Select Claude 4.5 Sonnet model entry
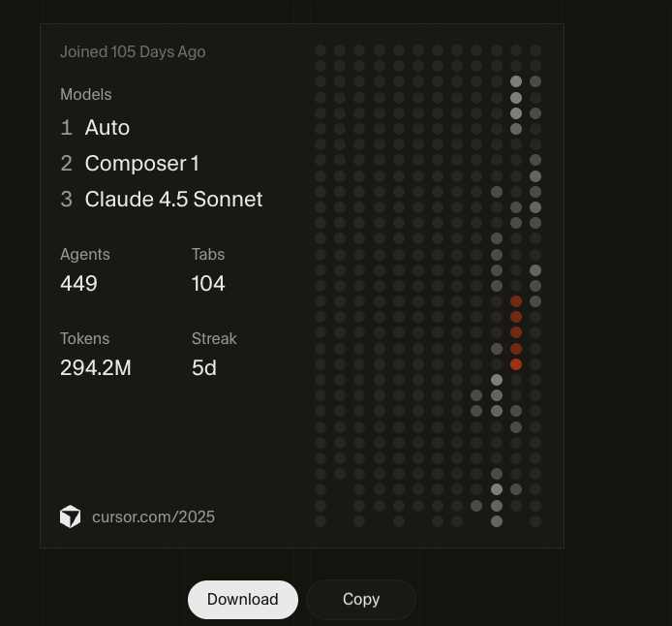This screenshot has height=626, width=672. [173, 199]
